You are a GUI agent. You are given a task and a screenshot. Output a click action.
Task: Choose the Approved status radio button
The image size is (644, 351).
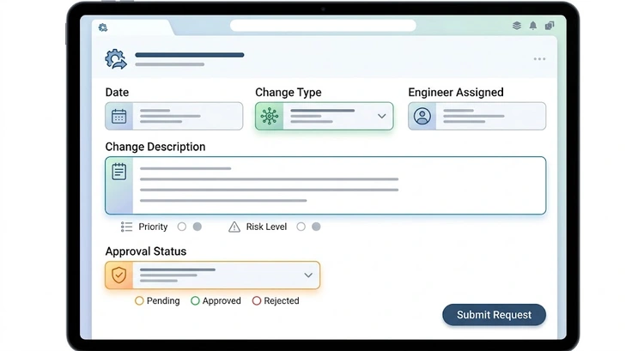[x=195, y=301]
